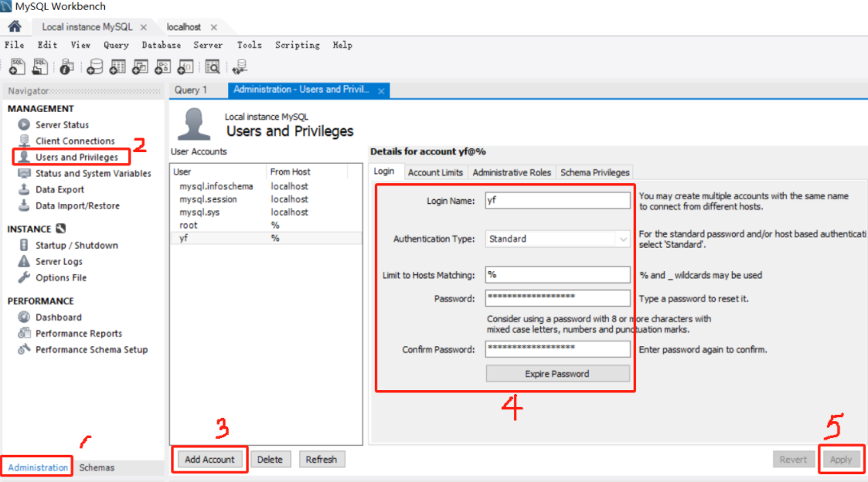868x482 pixels.
Task: Switch Navigator to Schemas tab
Action: (97, 467)
